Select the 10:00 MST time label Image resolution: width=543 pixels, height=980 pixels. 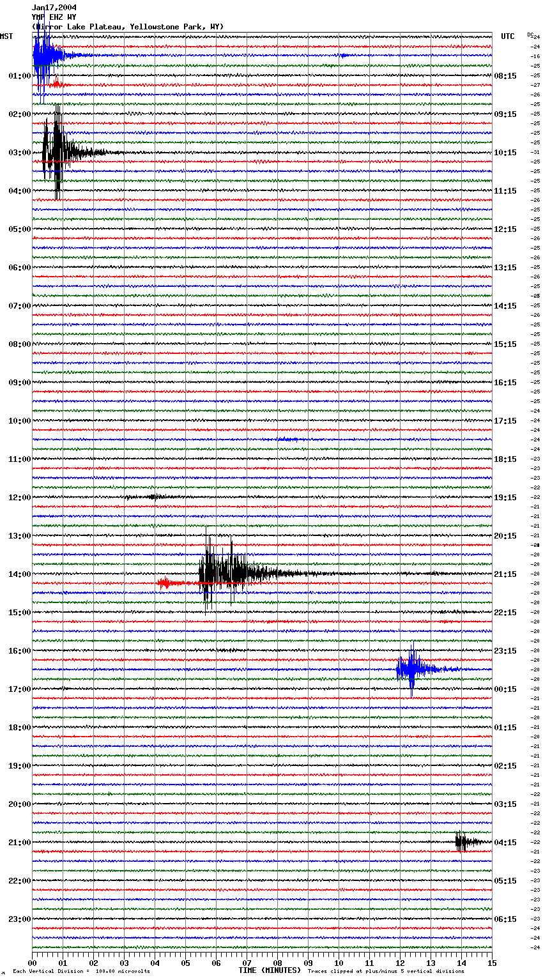[x=20, y=421]
